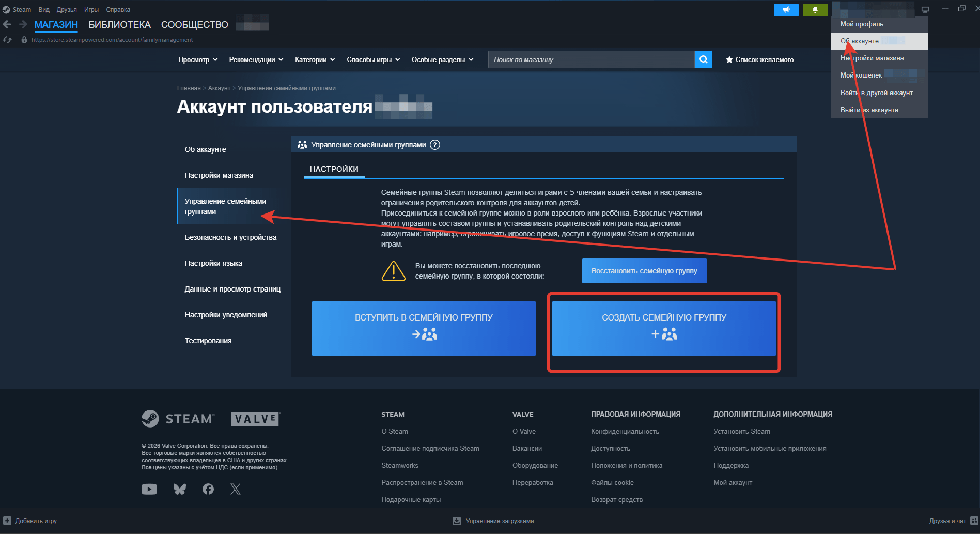This screenshot has height=534, width=980.
Task: Open Об аккаунте in left sidebar
Action: (206, 149)
